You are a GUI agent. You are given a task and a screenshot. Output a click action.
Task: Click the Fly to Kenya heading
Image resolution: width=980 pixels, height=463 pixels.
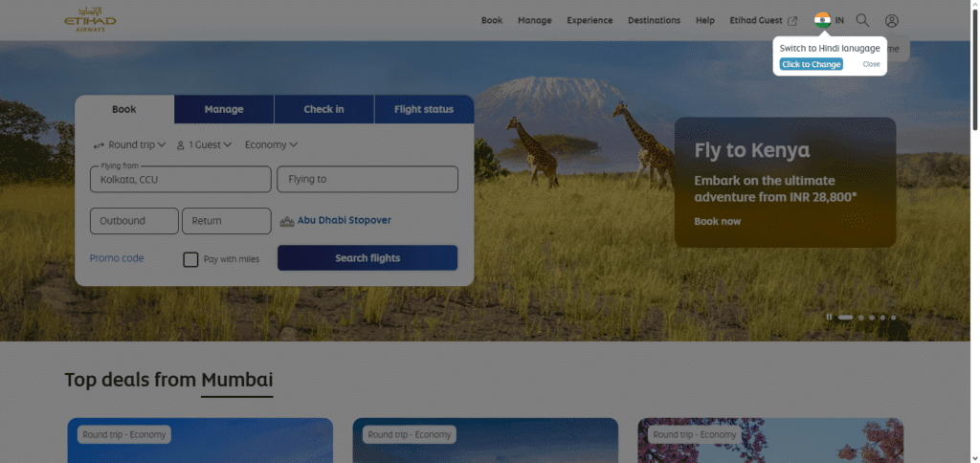click(x=752, y=150)
